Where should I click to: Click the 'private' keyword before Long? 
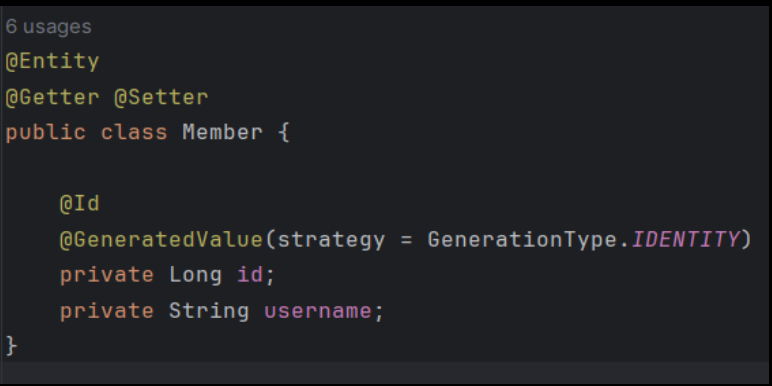[106, 275]
